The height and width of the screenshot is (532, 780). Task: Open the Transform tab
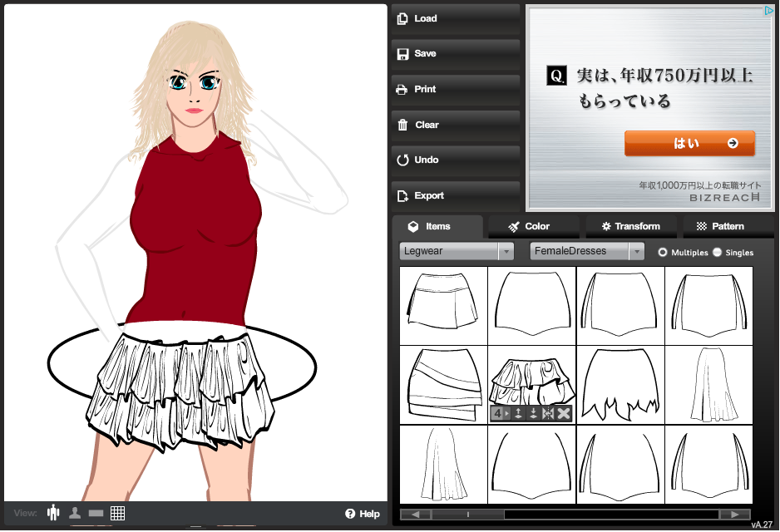point(630,226)
